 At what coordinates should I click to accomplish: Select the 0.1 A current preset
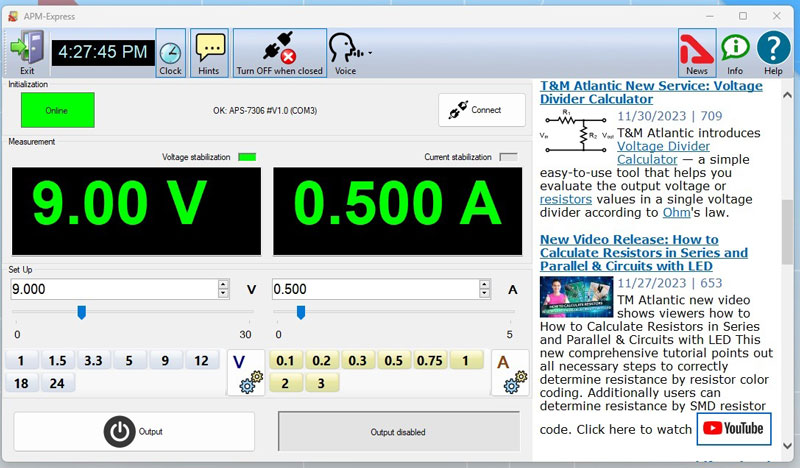(x=285, y=360)
